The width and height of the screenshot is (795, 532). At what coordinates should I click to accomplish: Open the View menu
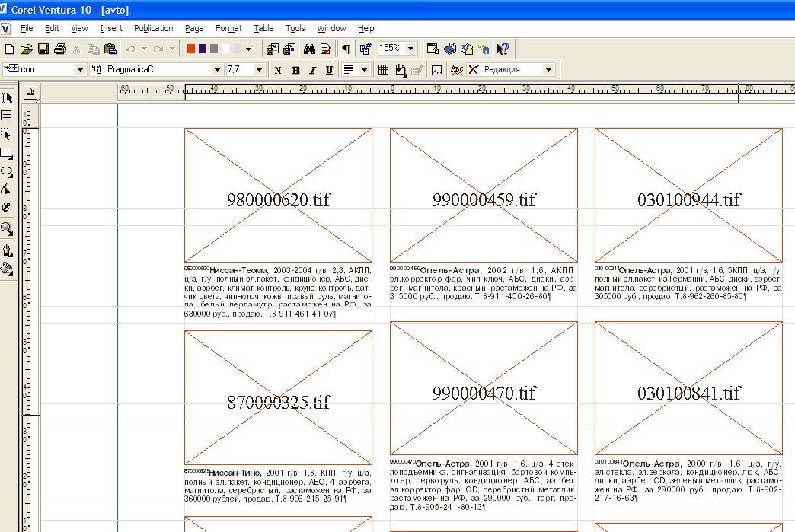pos(79,28)
